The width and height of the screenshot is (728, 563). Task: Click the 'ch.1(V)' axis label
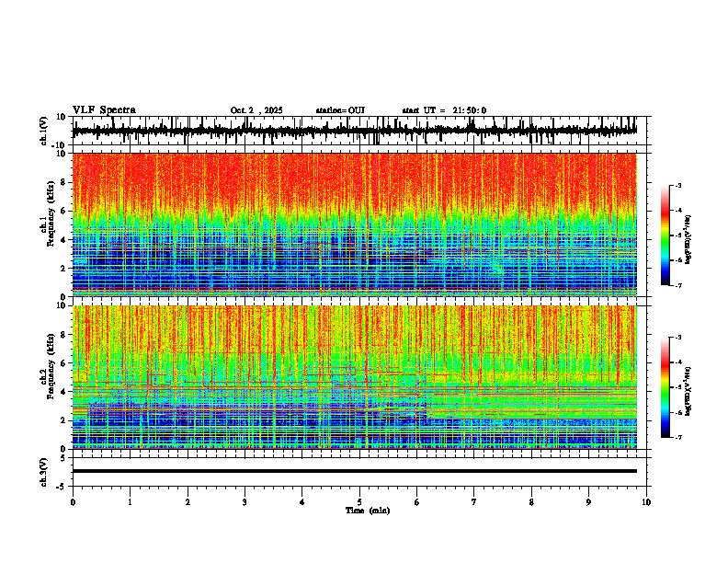point(44,132)
